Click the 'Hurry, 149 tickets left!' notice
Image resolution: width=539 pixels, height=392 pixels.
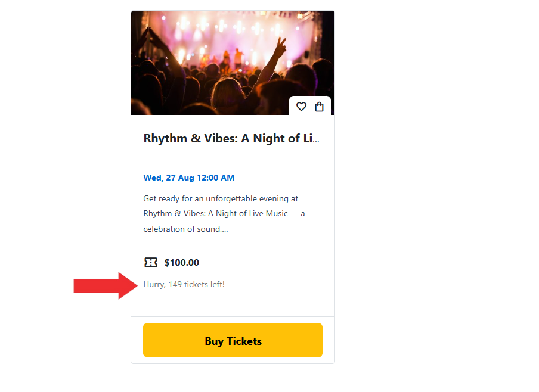tap(184, 284)
